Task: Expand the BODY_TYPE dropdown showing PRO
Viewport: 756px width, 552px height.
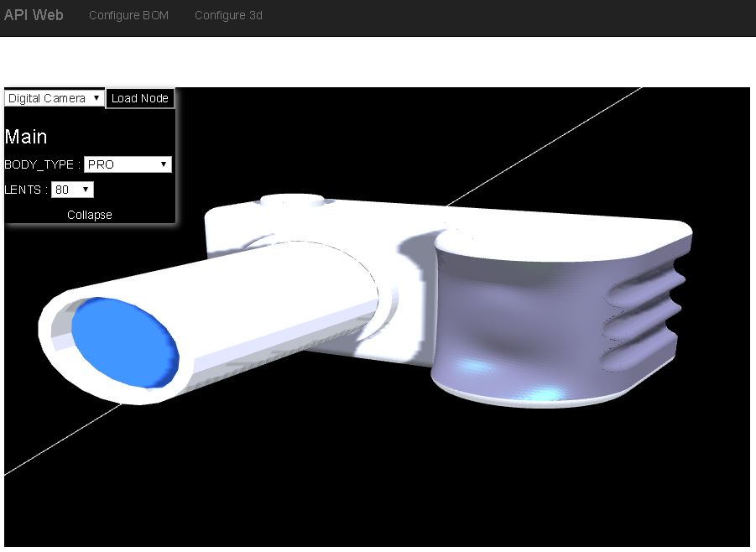Action: click(x=128, y=165)
